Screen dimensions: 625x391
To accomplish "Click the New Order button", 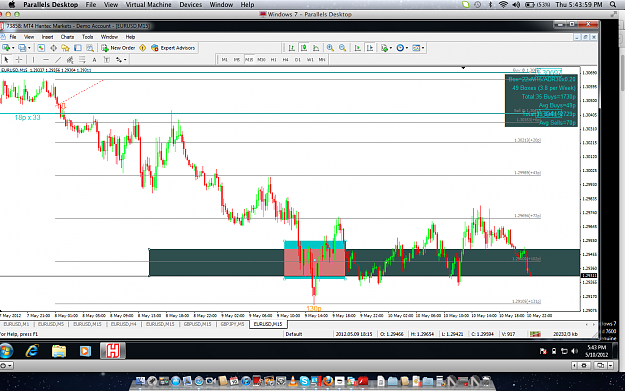I will [118, 48].
